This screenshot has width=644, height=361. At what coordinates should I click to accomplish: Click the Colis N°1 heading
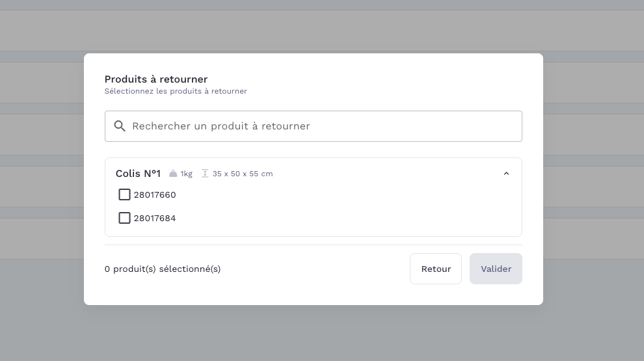tap(138, 174)
